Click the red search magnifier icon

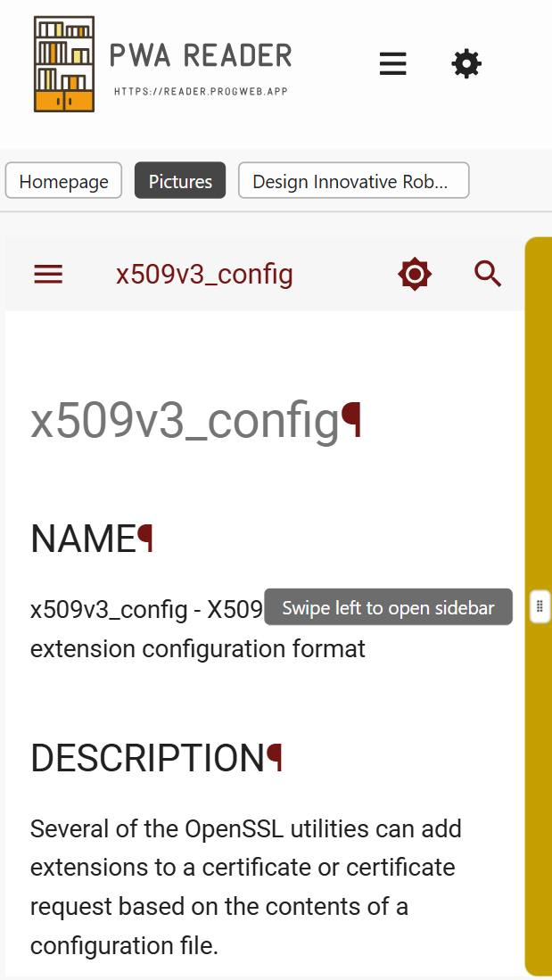pos(488,275)
